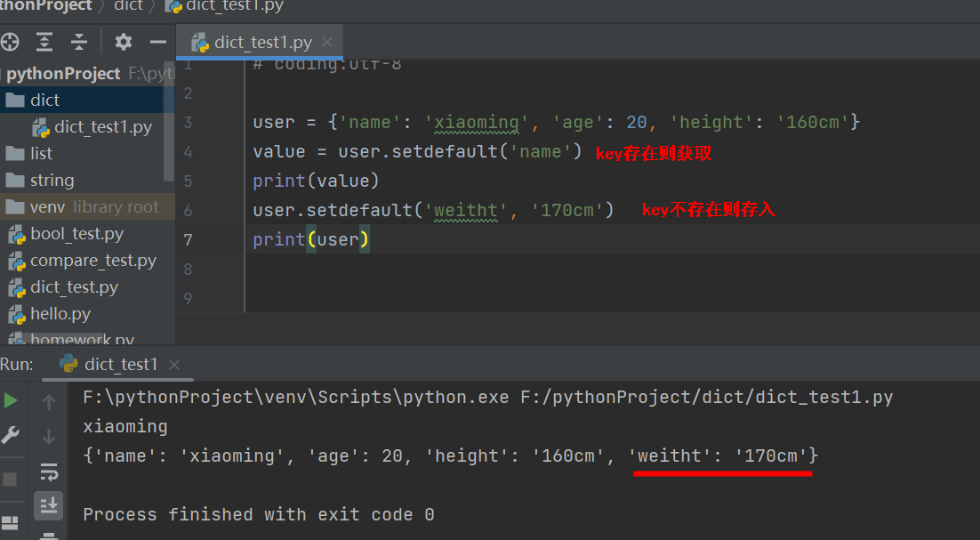The width and height of the screenshot is (980, 540).
Task: Select the dict_test1 run tab
Action: point(120,364)
